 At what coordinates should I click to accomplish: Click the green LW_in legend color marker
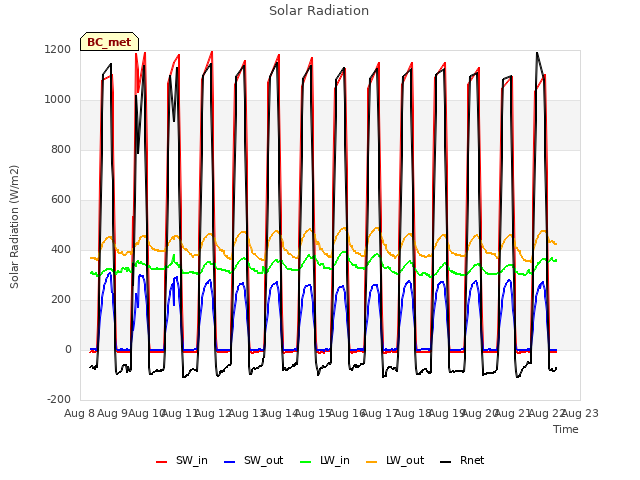point(306,462)
